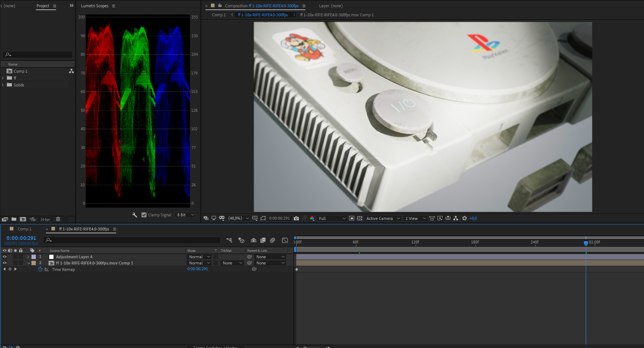The width and height of the screenshot is (644, 348).
Task: Toggle the transparency grid icon
Action: click(x=359, y=218)
